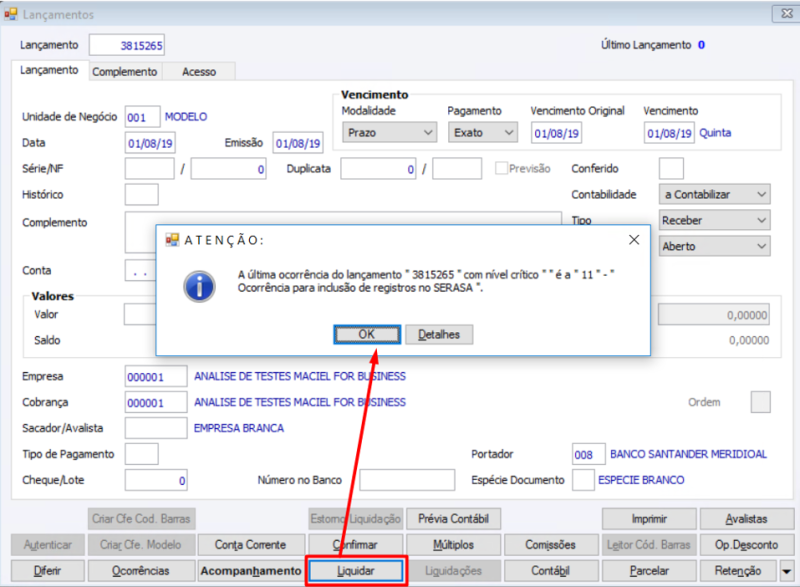Click the MODELO unit name text
The image size is (800, 587).
pos(186,117)
